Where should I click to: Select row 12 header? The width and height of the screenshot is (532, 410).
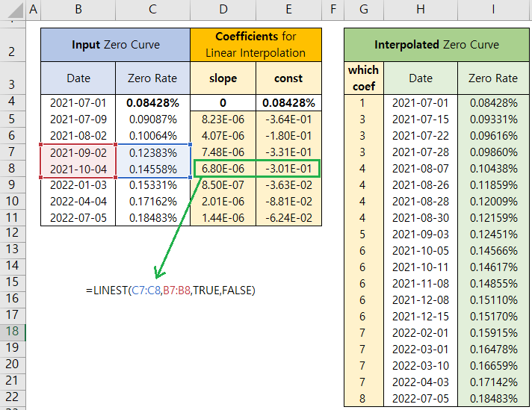click(x=13, y=233)
